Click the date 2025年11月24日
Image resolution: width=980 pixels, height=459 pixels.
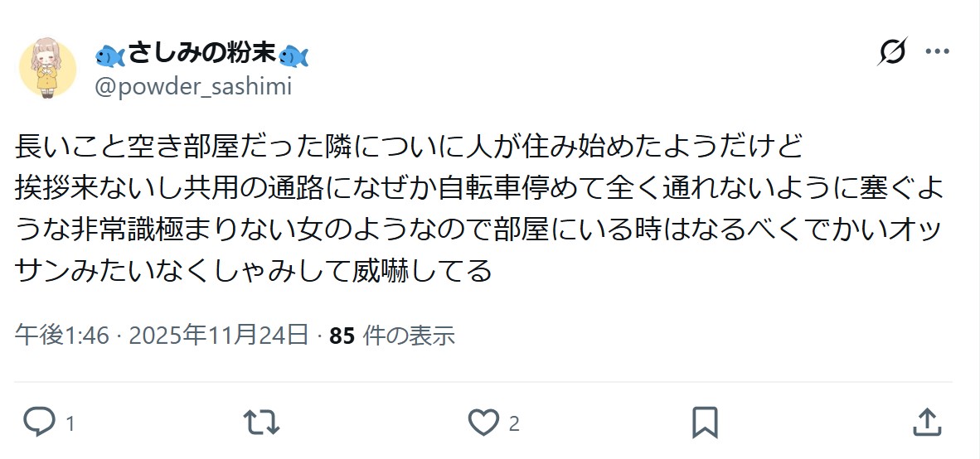point(219,336)
